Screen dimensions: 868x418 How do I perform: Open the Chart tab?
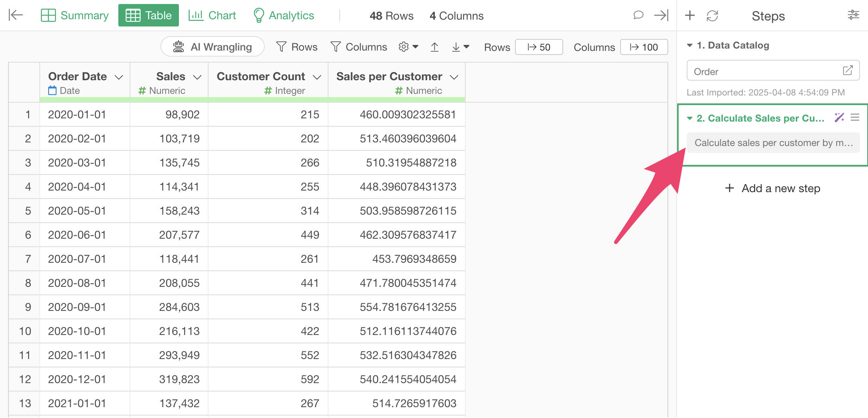212,15
